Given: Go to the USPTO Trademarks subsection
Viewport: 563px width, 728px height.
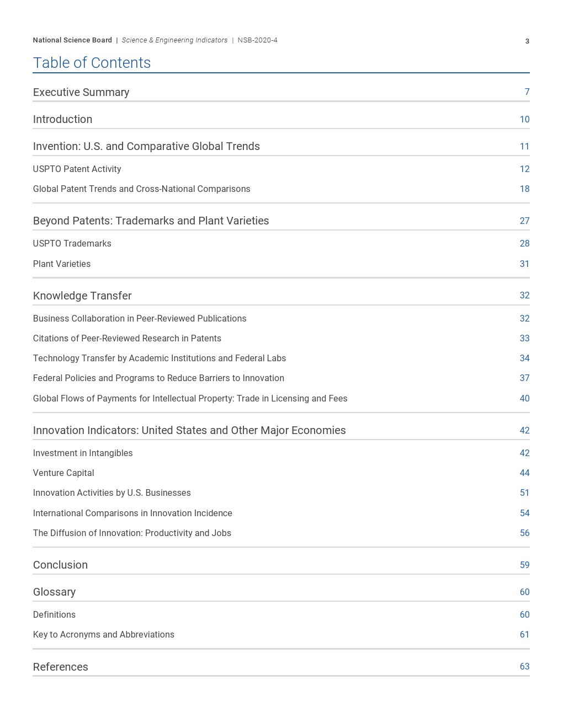Looking at the screenshot, I should point(72,243).
